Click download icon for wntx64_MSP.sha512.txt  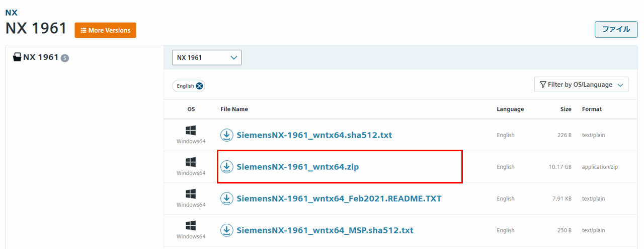[227, 230]
